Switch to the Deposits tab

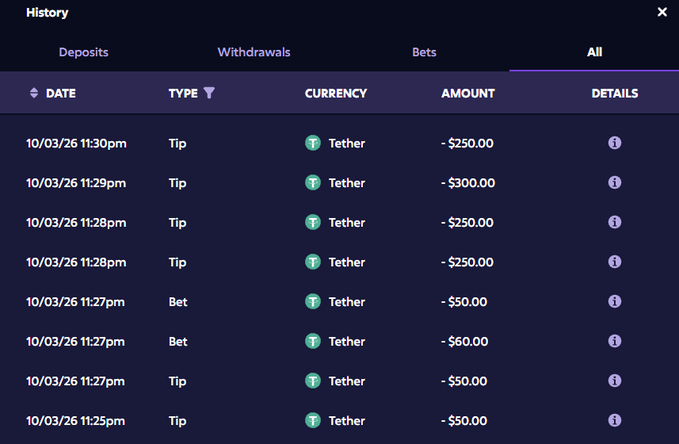pyautogui.click(x=84, y=52)
